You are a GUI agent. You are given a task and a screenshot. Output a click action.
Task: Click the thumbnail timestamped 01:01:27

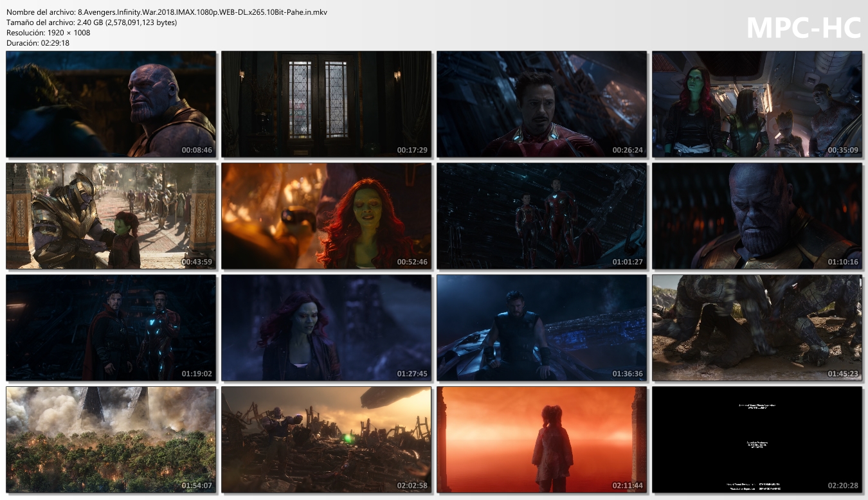(x=541, y=216)
